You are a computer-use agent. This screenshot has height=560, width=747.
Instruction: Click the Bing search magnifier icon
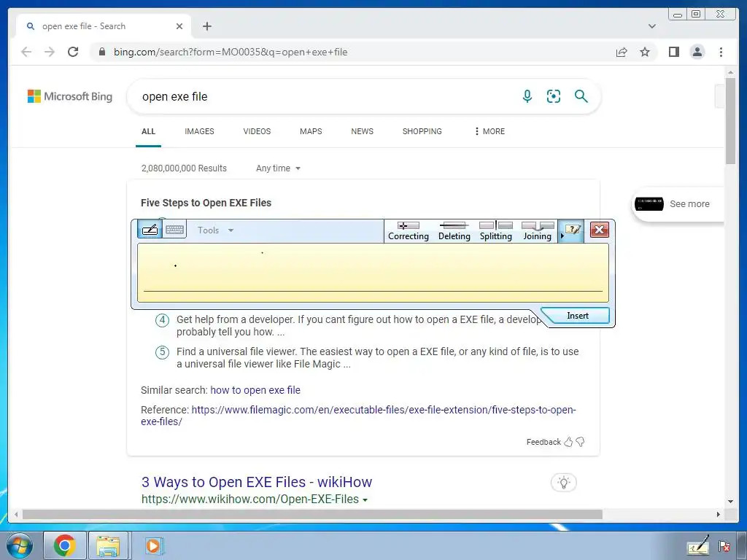tap(581, 96)
